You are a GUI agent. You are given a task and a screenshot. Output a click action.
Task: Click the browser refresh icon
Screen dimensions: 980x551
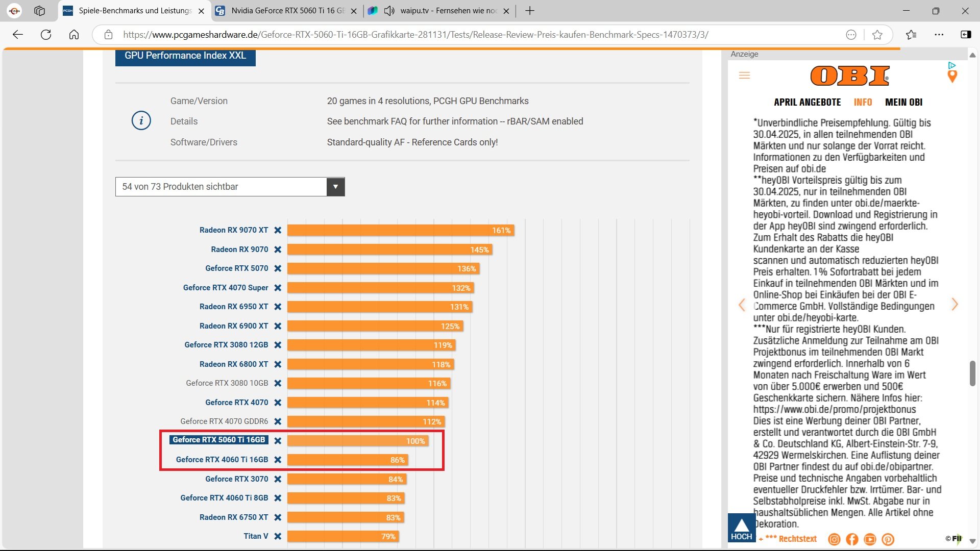click(46, 35)
